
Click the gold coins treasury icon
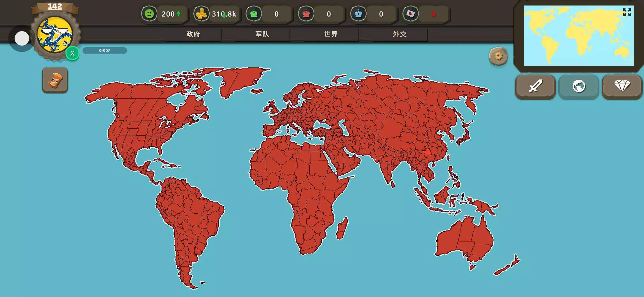tap(201, 14)
